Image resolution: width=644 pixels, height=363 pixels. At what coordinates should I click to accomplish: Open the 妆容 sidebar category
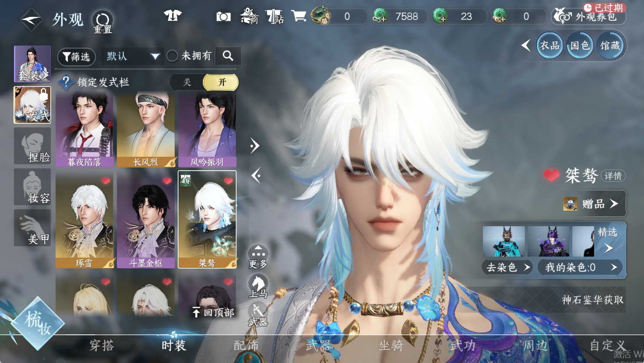click(33, 187)
